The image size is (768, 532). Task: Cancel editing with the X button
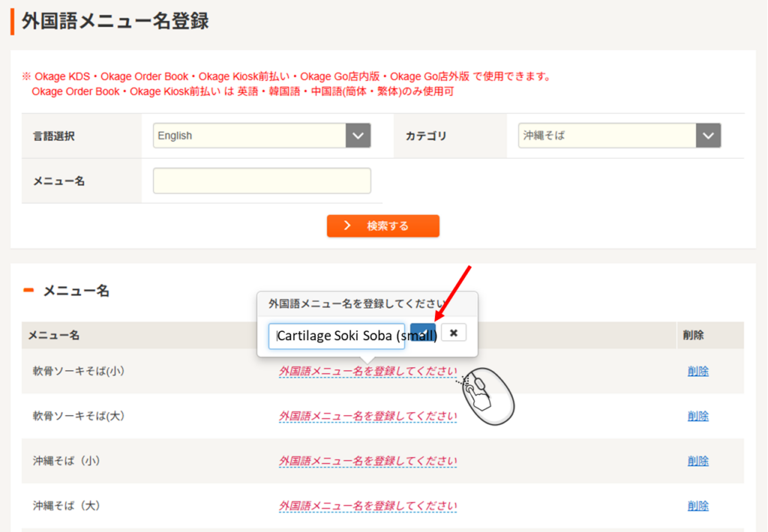click(x=454, y=333)
